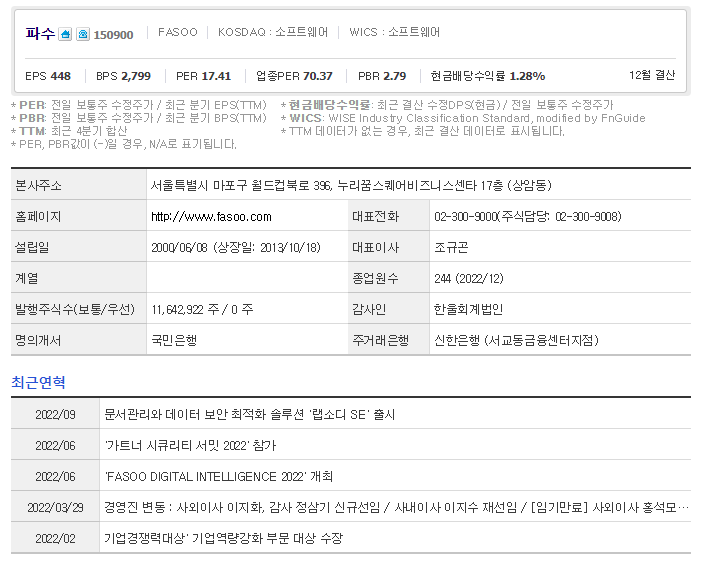Click the 계열 row header

(x=79, y=278)
